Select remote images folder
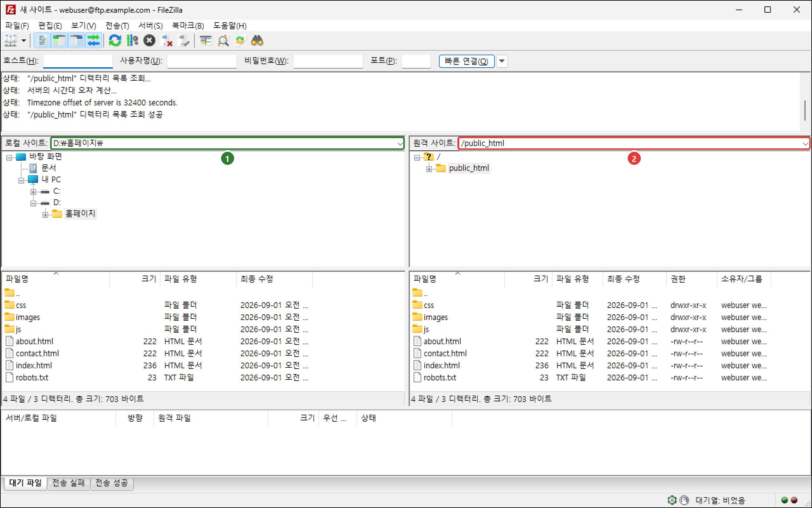This screenshot has width=812, height=508. (435, 317)
